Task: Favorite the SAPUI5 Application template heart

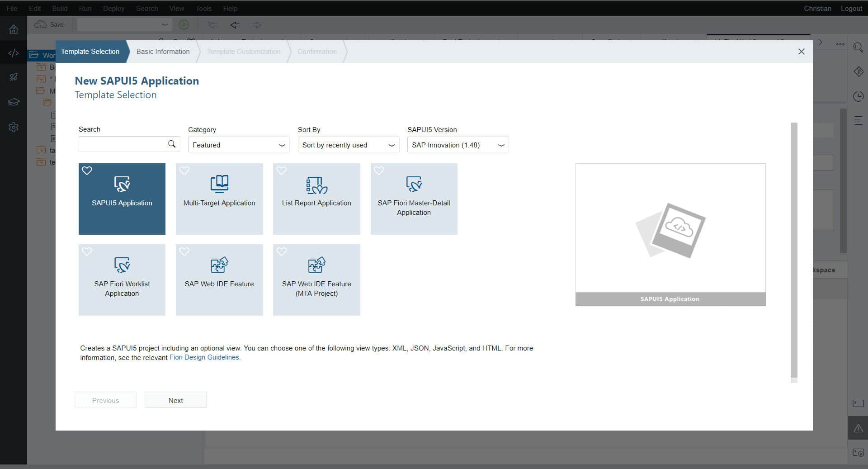Action: tap(87, 171)
